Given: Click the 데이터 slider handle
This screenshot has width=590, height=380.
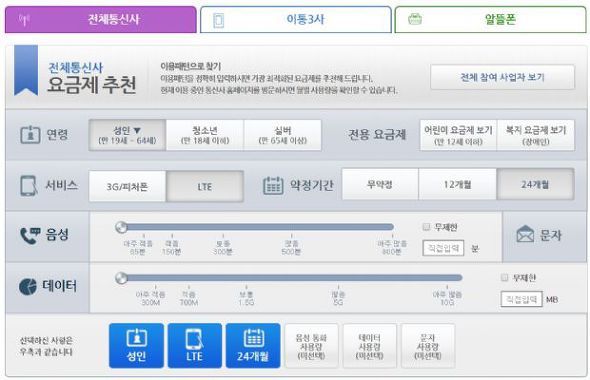Looking at the screenshot, I should [122, 278].
